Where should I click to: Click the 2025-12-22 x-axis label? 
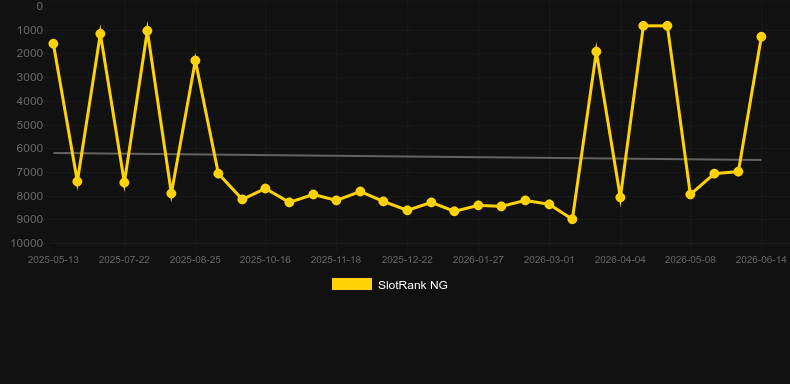tap(407, 260)
